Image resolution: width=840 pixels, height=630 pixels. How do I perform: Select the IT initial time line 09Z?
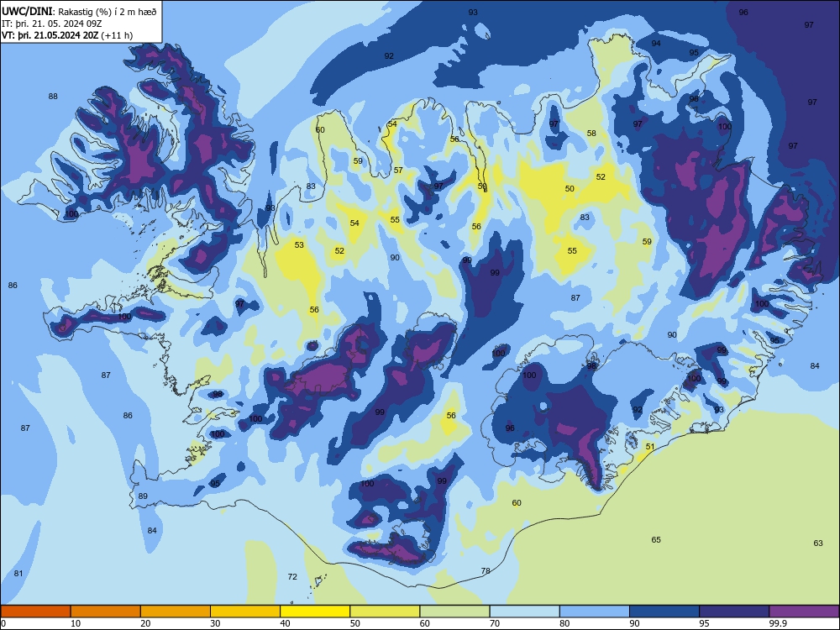pos(51,24)
